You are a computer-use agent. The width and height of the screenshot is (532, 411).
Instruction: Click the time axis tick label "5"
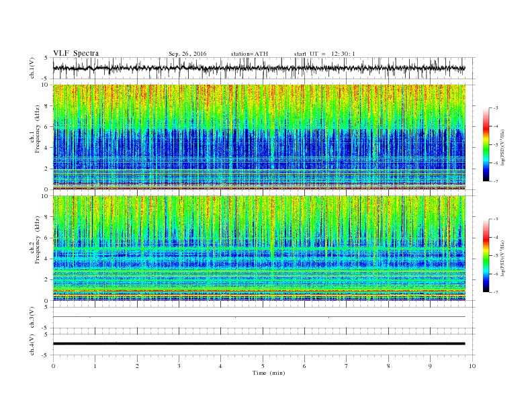(263, 366)
